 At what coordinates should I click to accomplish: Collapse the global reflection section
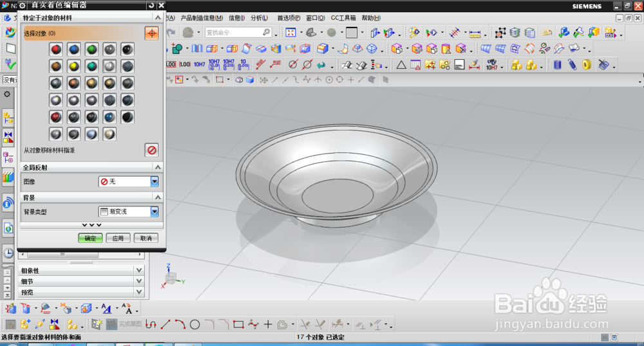(158, 167)
